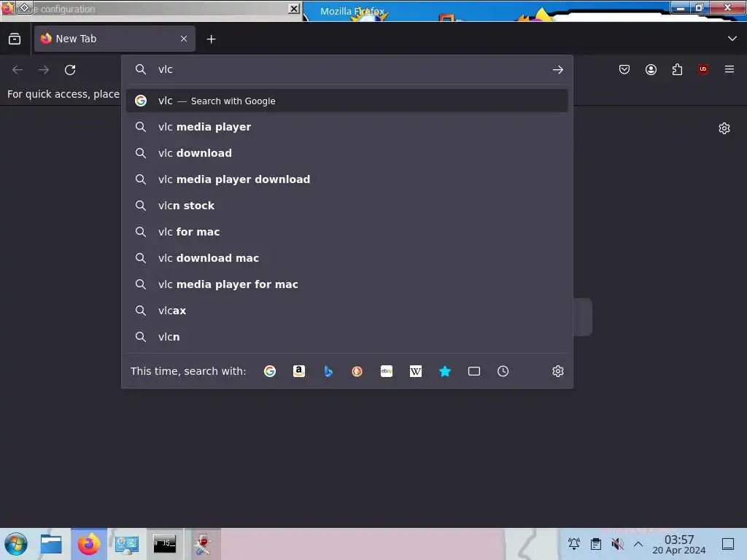Viewport: 747px width, 560px height.
Task: Click show desktop button in tray
Action: click(728, 544)
